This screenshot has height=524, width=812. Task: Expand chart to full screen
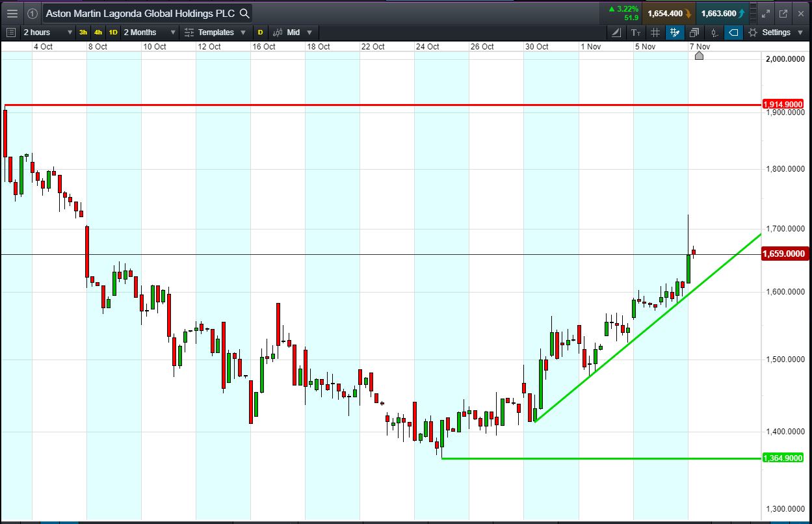click(766, 13)
